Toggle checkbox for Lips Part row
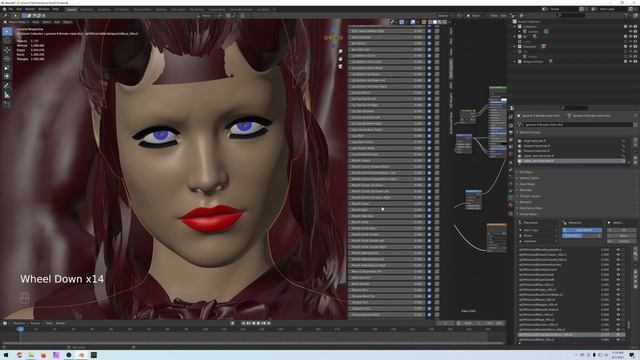Image resolution: width=640 pixels, height=360 pixels. [429, 136]
